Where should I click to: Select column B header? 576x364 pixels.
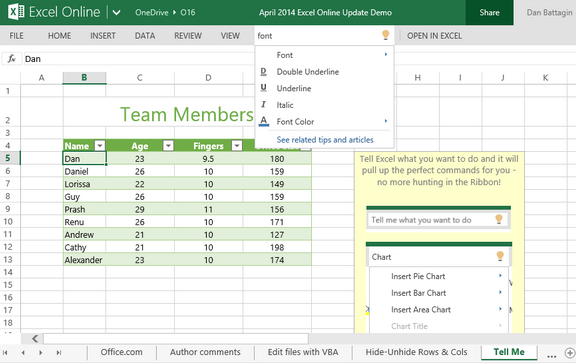84,78
